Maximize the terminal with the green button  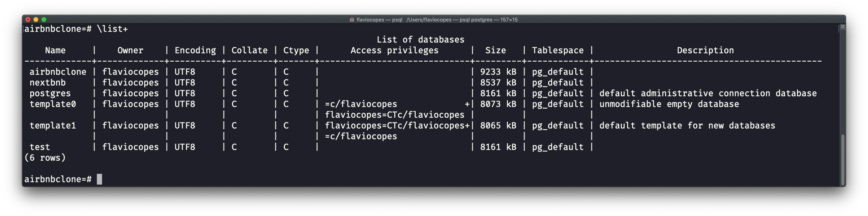(44, 19)
